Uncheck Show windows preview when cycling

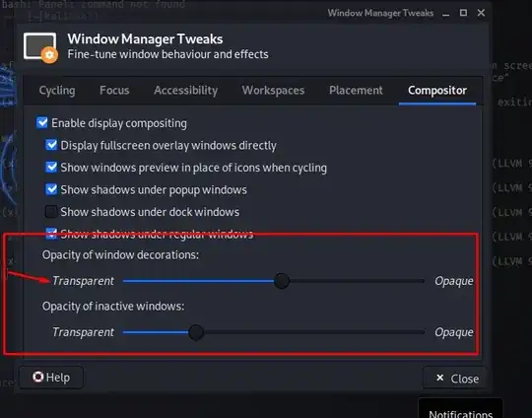coord(51,167)
